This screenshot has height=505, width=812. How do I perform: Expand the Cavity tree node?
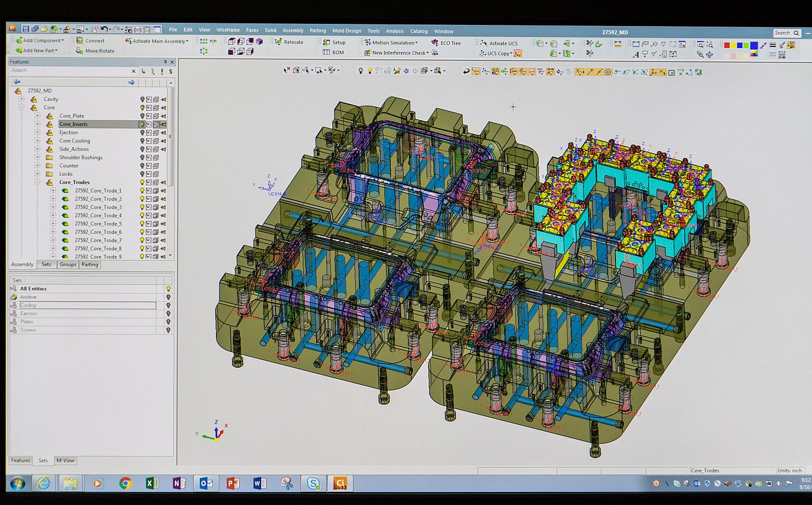coord(22,99)
